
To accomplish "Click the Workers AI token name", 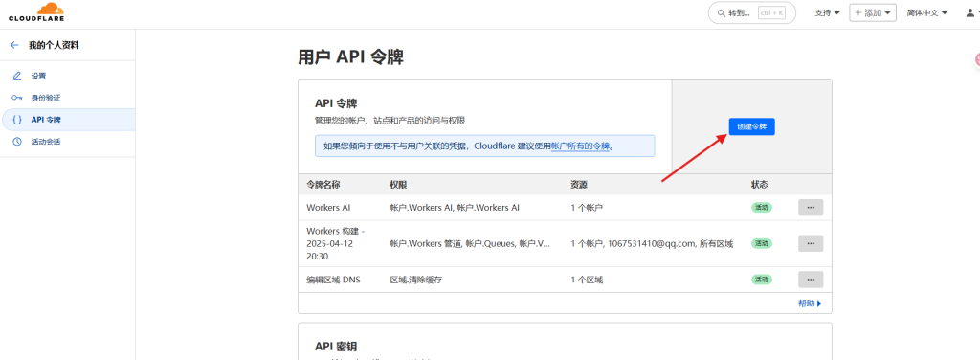I will pyautogui.click(x=328, y=208).
